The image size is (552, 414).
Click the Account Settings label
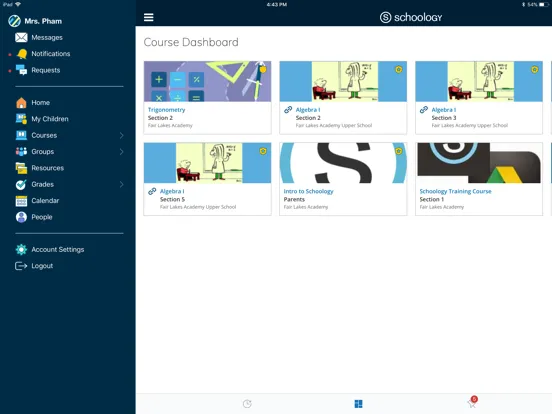[x=58, y=250]
